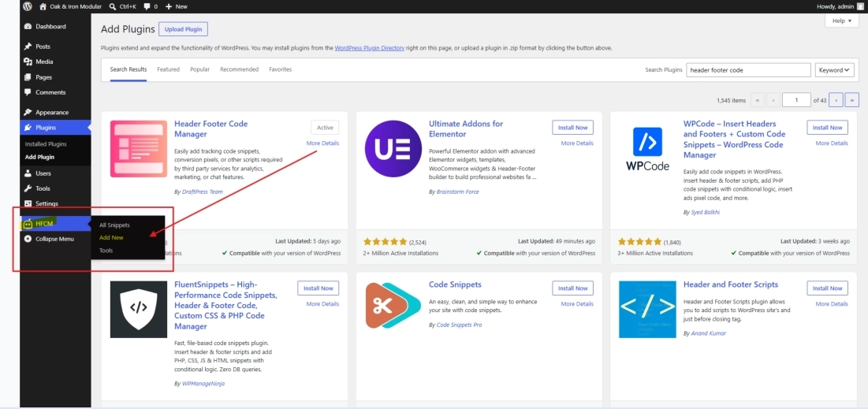Open More Details for Ultimate Addons
868x409 pixels.
pyautogui.click(x=577, y=143)
